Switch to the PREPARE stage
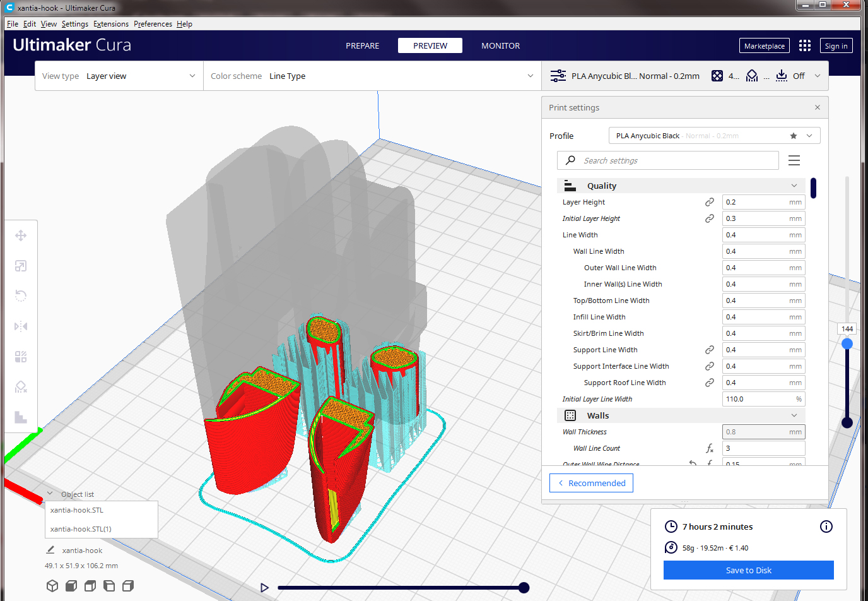The image size is (868, 601). tap(362, 45)
